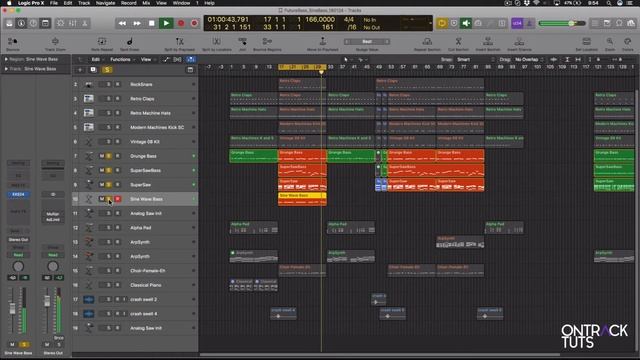
Task: Open the Tracks area Functions menu
Action: click(x=122, y=60)
